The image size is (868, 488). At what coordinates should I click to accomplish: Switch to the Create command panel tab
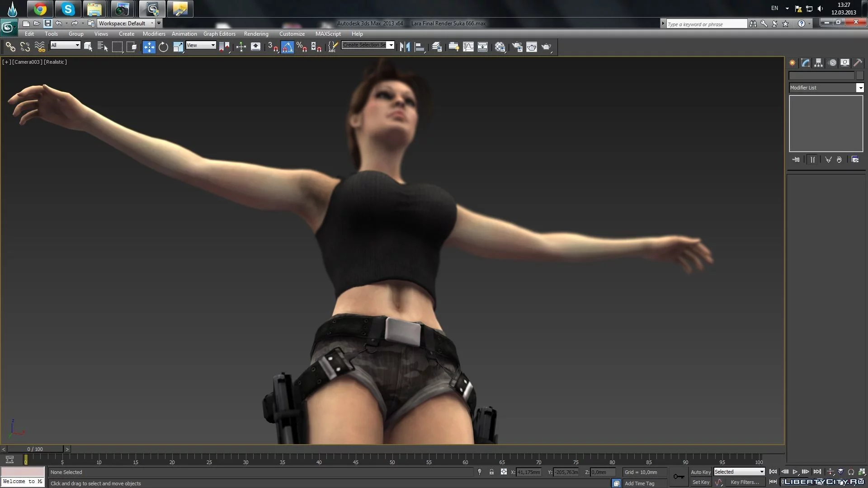tap(792, 63)
